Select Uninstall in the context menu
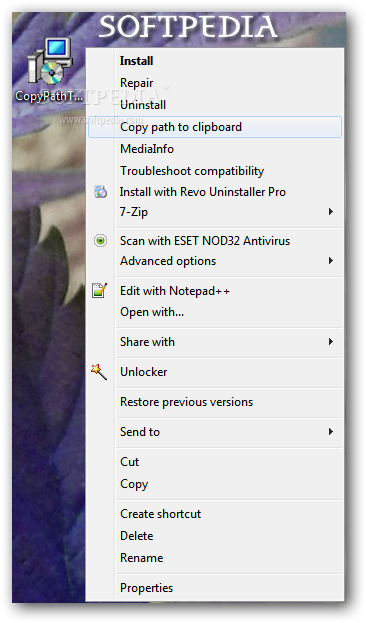This screenshot has height=623, width=366. (x=215, y=105)
